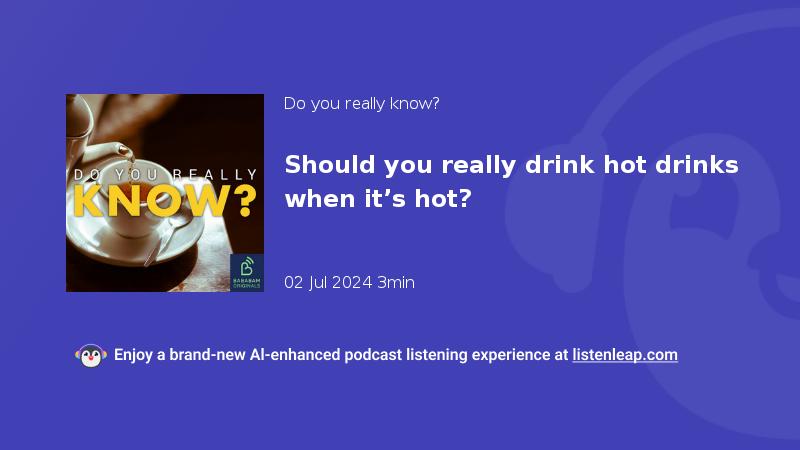This screenshot has width=800, height=450.
Task: Click the penguin with headphones icon
Action: 91,356
